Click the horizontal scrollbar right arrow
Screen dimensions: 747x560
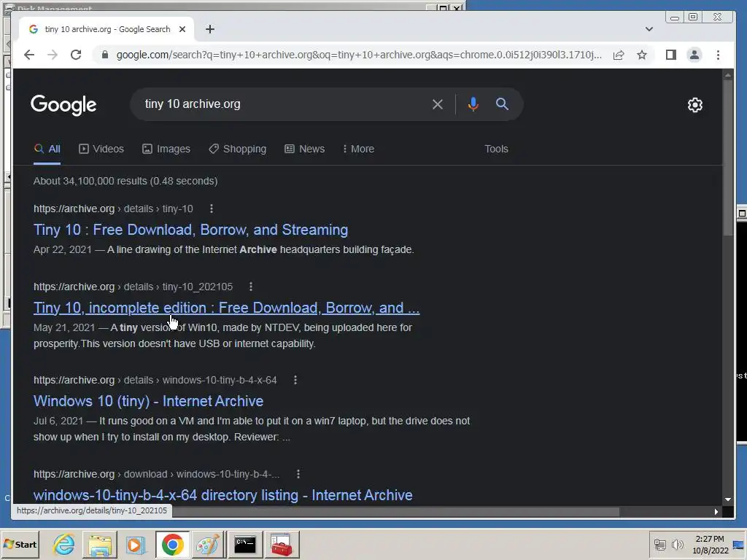pos(716,512)
